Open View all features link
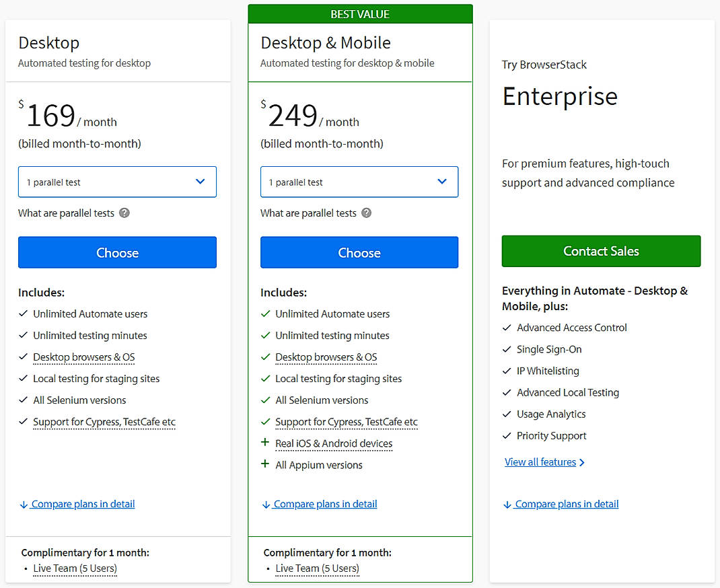Screen dimensions: 720x588 click(544, 462)
